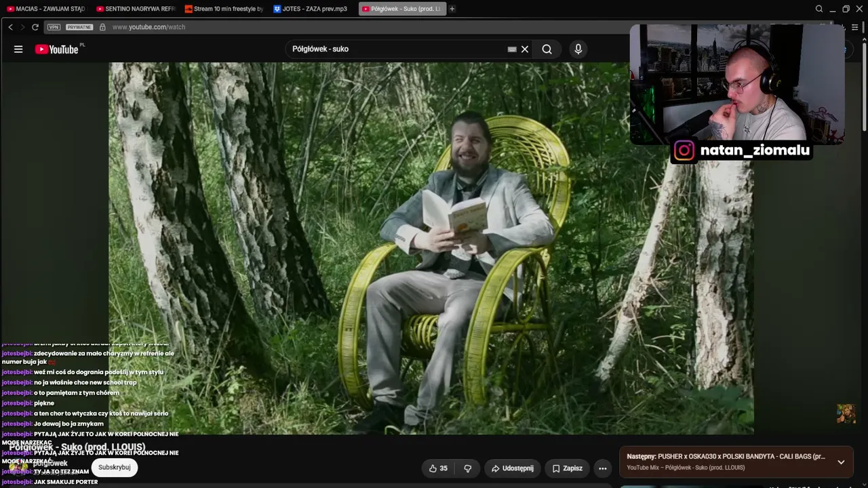
Task: Switch to the MACIAS - ZAWIJAM STĄD tab
Action: (x=45, y=9)
